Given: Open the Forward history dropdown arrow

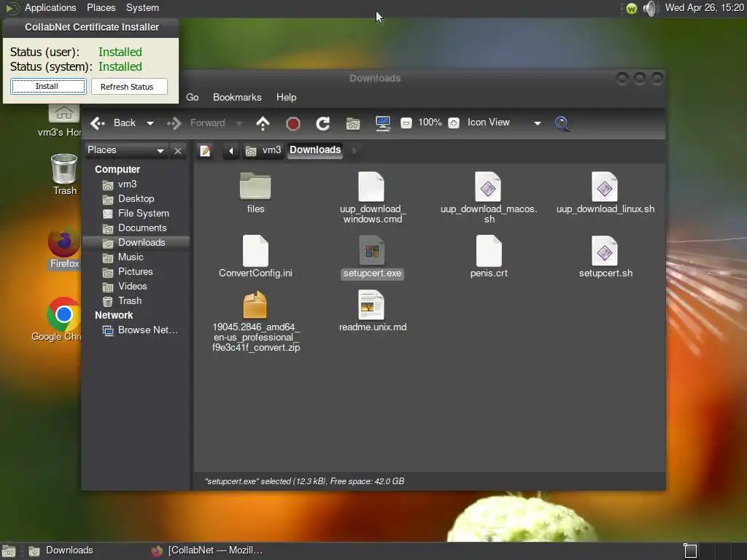Looking at the screenshot, I should pyautogui.click(x=239, y=123).
